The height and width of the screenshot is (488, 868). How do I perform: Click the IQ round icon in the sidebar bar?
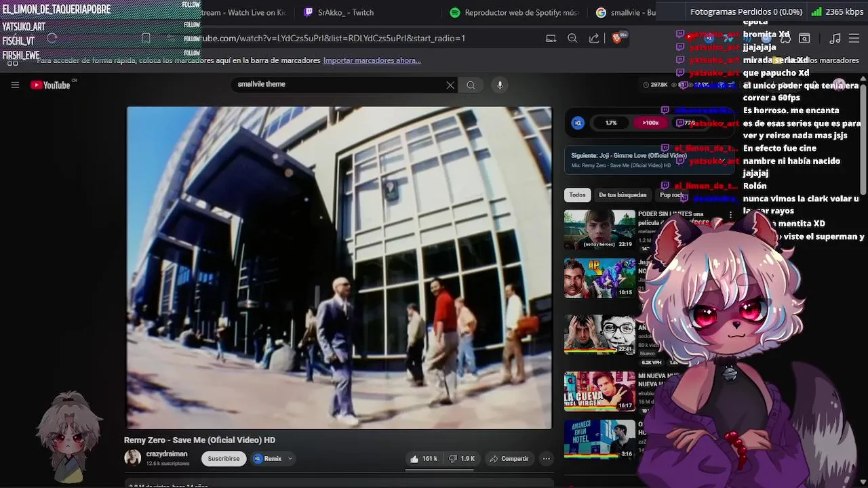(x=578, y=123)
